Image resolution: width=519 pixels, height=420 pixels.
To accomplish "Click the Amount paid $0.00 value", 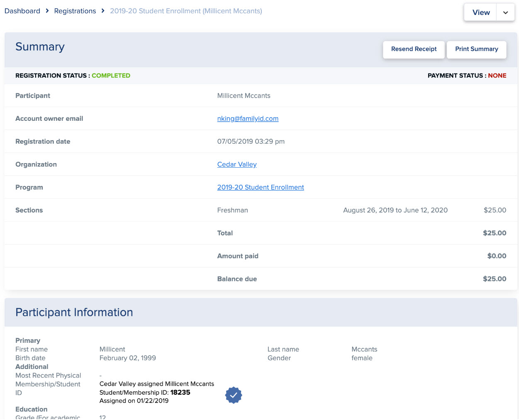I will click(497, 256).
